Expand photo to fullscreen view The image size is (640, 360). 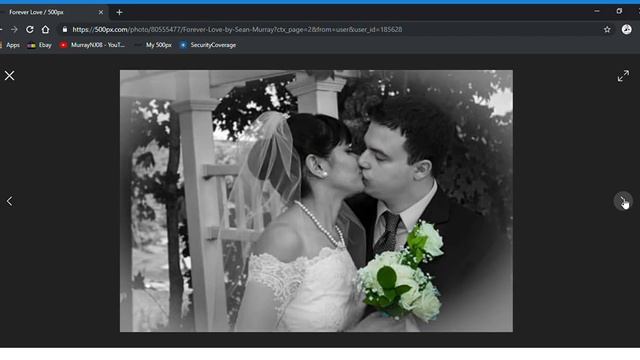point(623,76)
